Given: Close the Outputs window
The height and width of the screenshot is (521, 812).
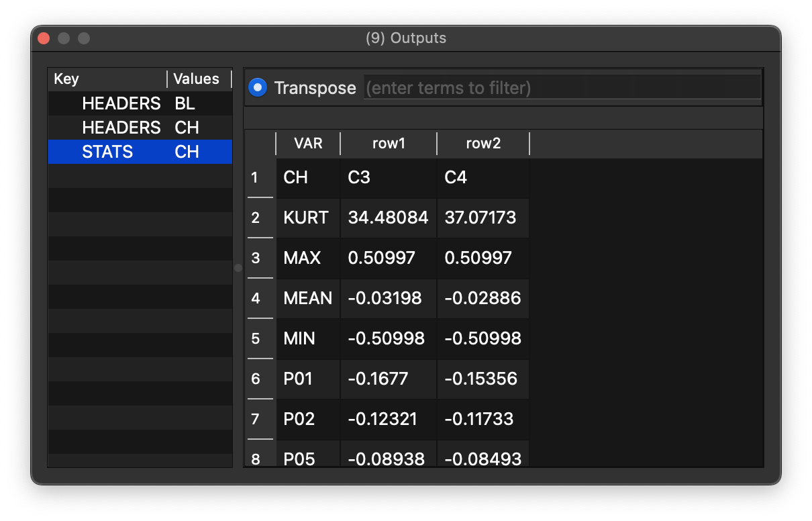Looking at the screenshot, I should [43, 38].
